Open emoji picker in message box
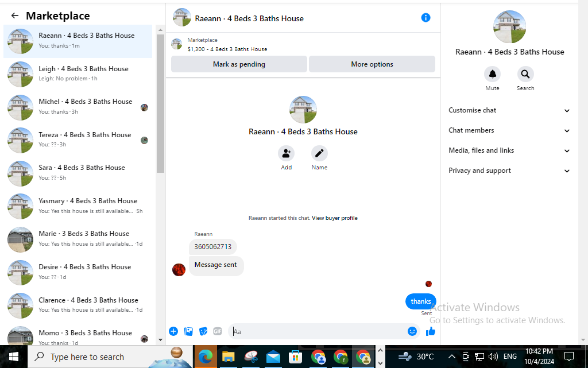The height and width of the screenshot is (368, 588). (x=412, y=331)
